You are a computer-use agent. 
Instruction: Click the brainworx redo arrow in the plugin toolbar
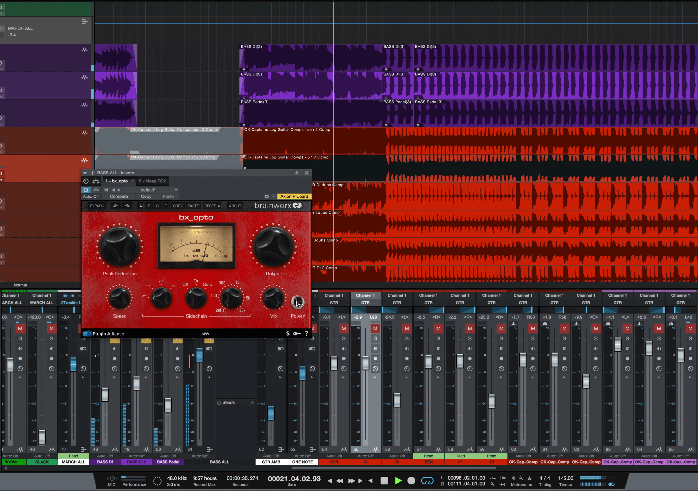(127, 206)
